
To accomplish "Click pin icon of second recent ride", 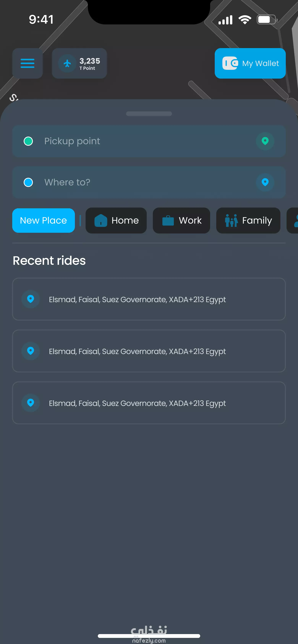I will [31, 351].
